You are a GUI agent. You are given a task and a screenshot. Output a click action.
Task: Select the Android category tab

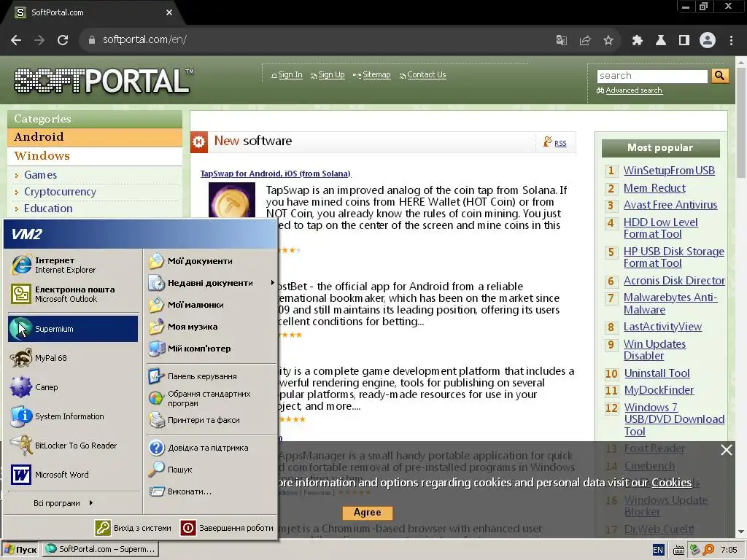(94, 137)
